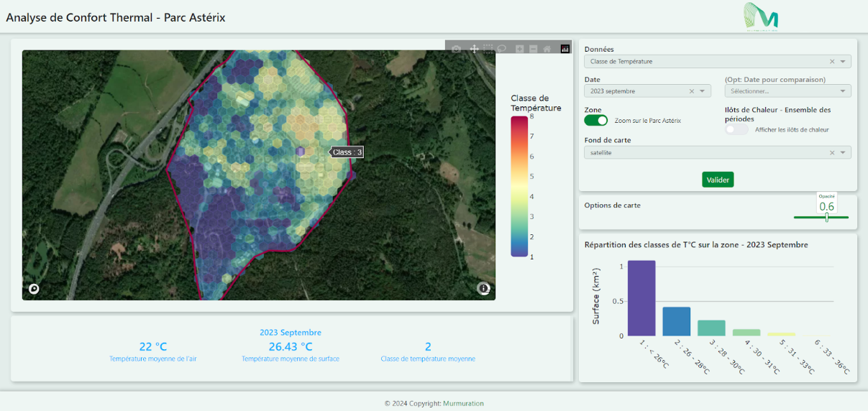Image resolution: width=868 pixels, height=411 pixels.
Task: Show map attribution info icon
Action: point(484,288)
